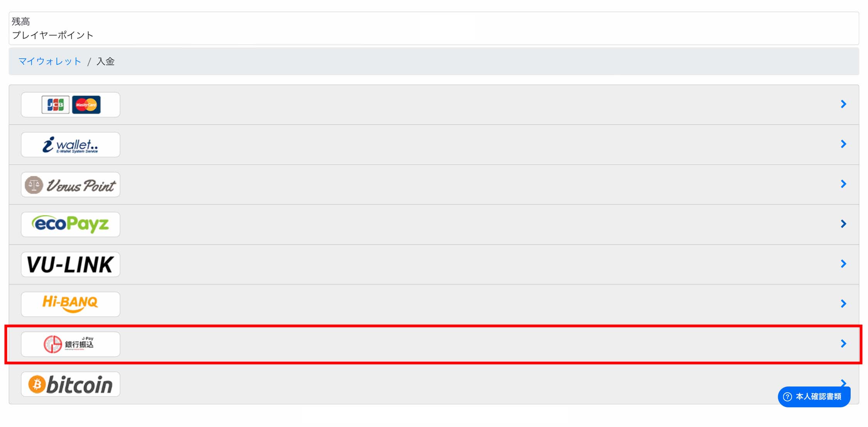Open the bank transfer row chevron
868x427 pixels.
tap(843, 344)
